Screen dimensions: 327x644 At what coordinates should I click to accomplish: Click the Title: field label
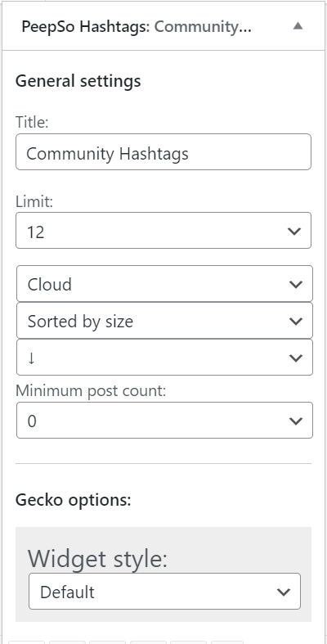point(32,122)
